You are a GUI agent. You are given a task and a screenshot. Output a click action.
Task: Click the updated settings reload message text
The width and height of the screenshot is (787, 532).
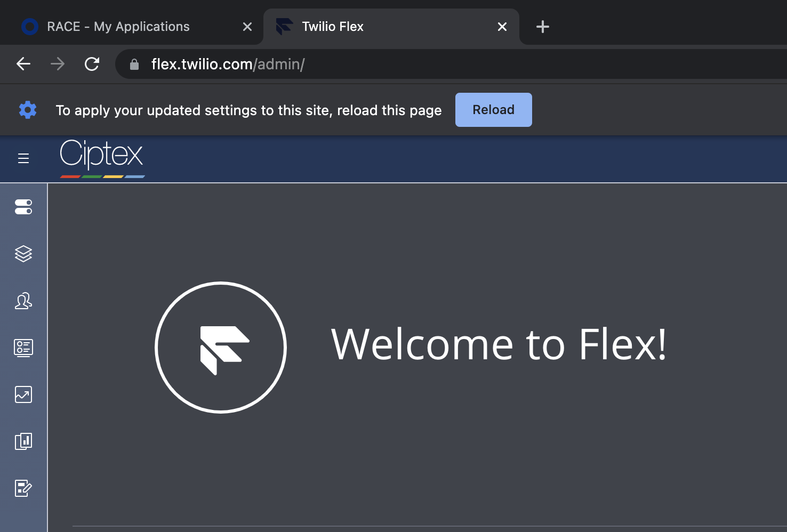tap(248, 110)
